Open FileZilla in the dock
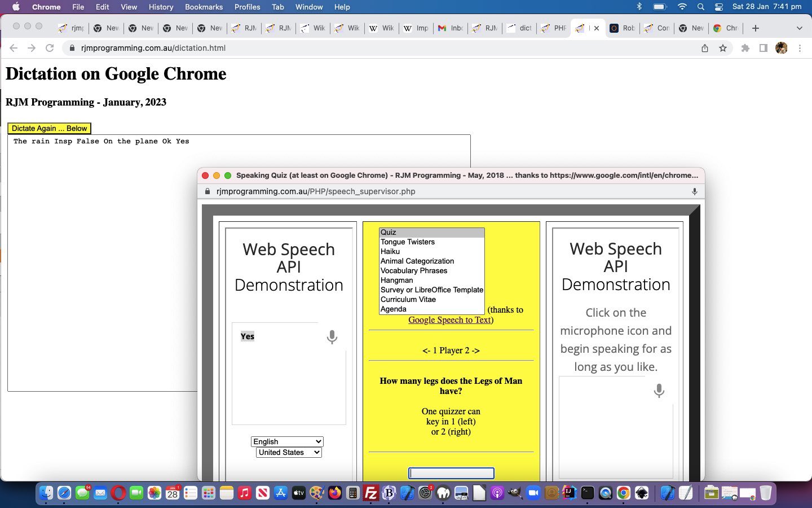812x508 pixels. (x=370, y=493)
